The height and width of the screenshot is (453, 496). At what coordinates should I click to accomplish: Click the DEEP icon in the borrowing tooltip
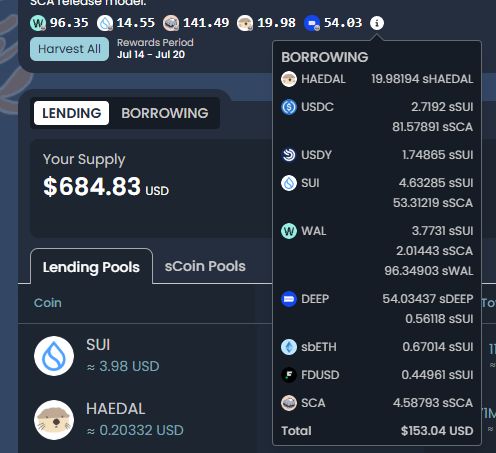point(289,299)
